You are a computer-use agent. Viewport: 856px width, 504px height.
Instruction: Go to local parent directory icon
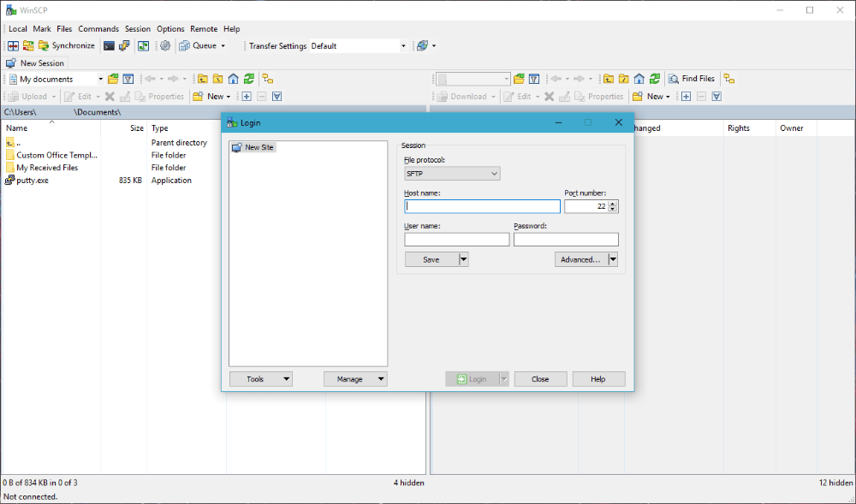[x=203, y=79]
